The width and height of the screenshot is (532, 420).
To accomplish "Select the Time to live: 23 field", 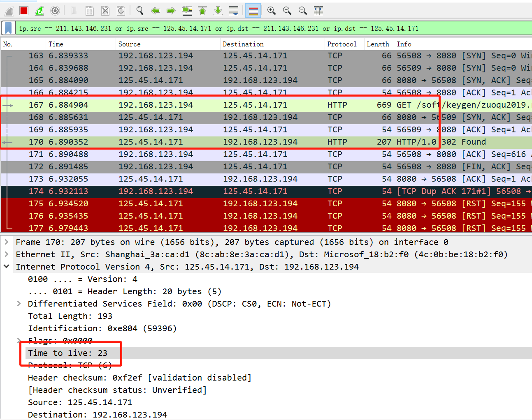I will coord(279,353).
